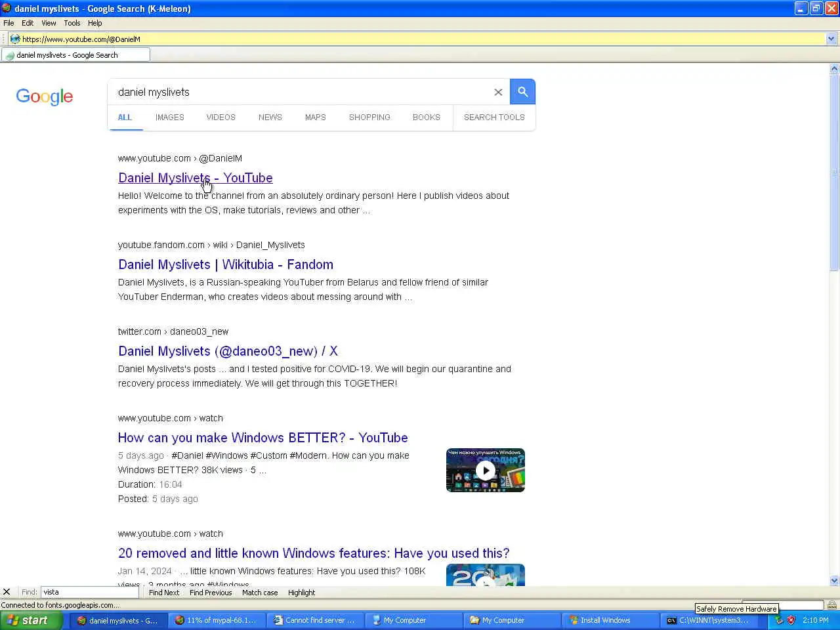Viewport: 840px width, 630px height.
Task: Open the 'Daniel Myslivets - YouTube' result
Action: click(196, 178)
